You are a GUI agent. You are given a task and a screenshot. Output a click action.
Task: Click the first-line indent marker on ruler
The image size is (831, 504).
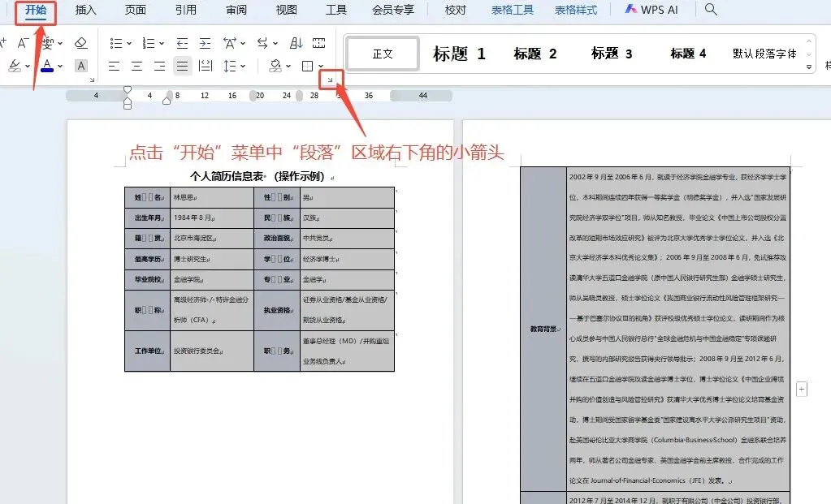[x=128, y=89]
